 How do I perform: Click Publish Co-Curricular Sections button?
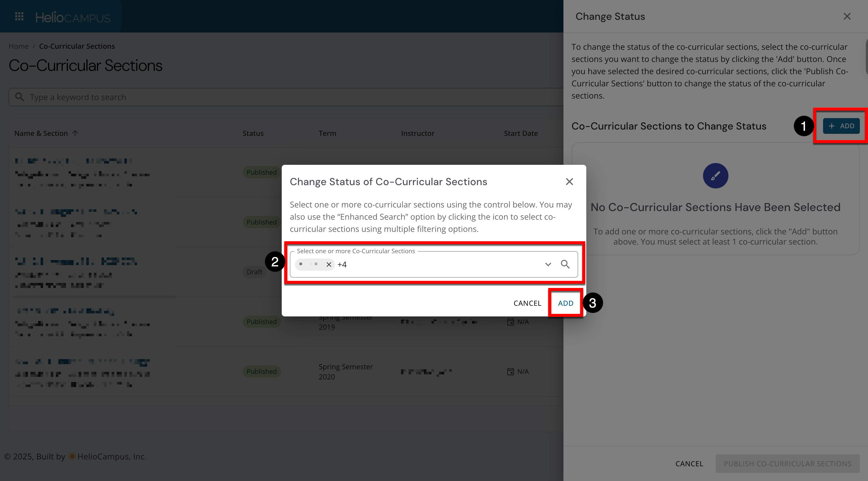(x=787, y=463)
